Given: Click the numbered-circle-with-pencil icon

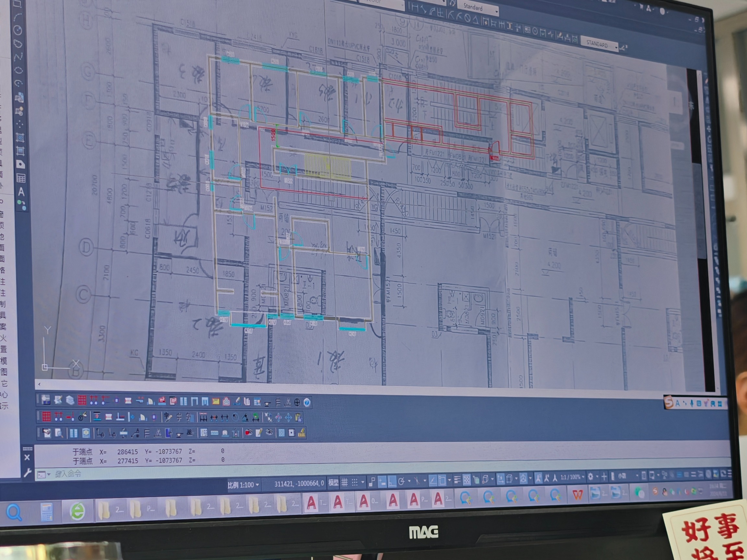Looking at the screenshot, I should pyautogui.click(x=83, y=417).
